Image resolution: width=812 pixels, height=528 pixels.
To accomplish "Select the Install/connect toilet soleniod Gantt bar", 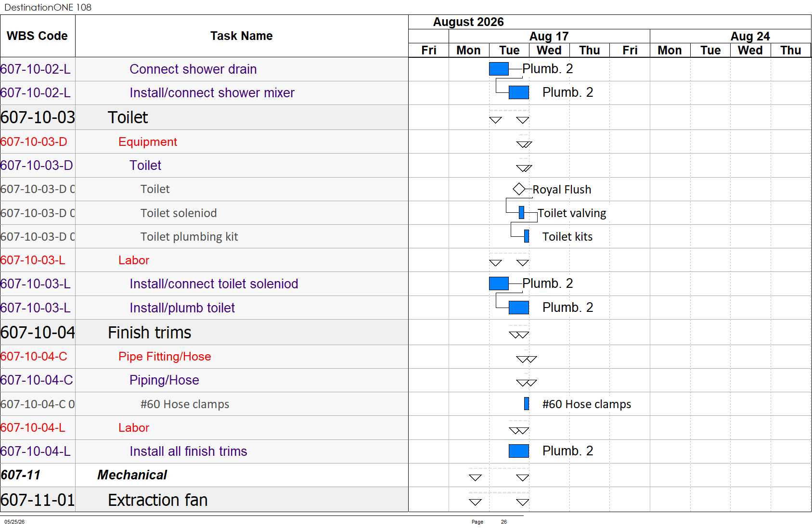I will 499,283.
